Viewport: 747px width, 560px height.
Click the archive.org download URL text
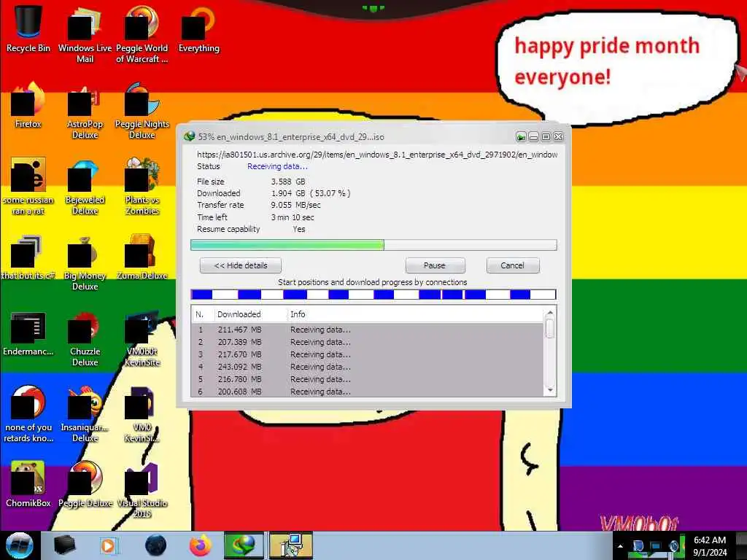click(x=377, y=155)
